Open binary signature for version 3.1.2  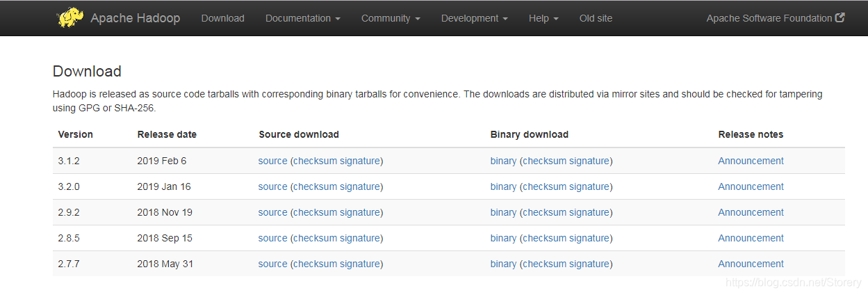(589, 161)
